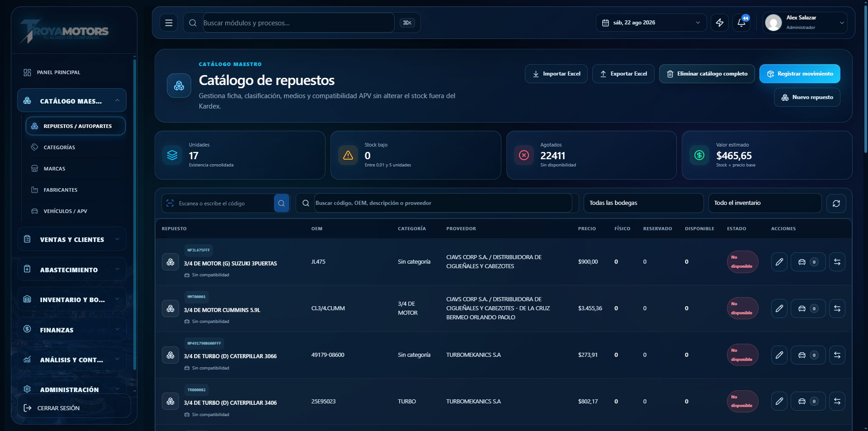This screenshot has height=431, width=868.
Task: Click Eliminar catálogo completo button
Action: coord(707,74)
